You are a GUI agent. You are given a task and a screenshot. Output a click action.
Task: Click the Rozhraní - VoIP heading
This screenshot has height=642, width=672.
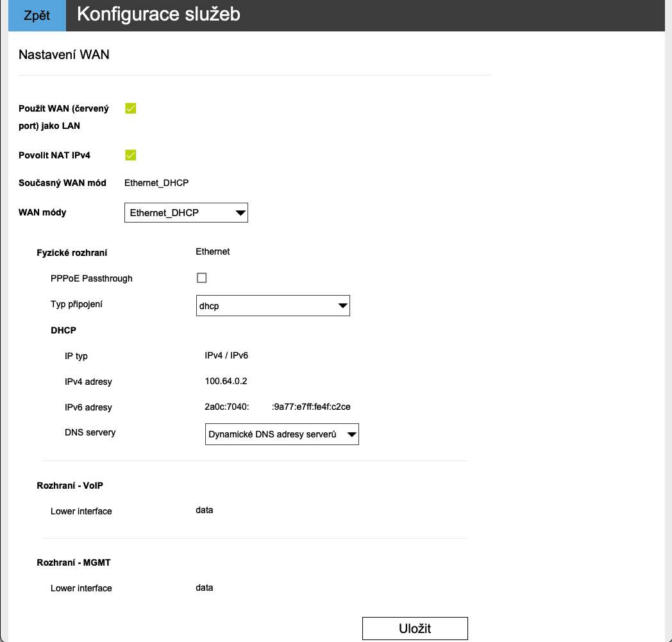(70, 486)
